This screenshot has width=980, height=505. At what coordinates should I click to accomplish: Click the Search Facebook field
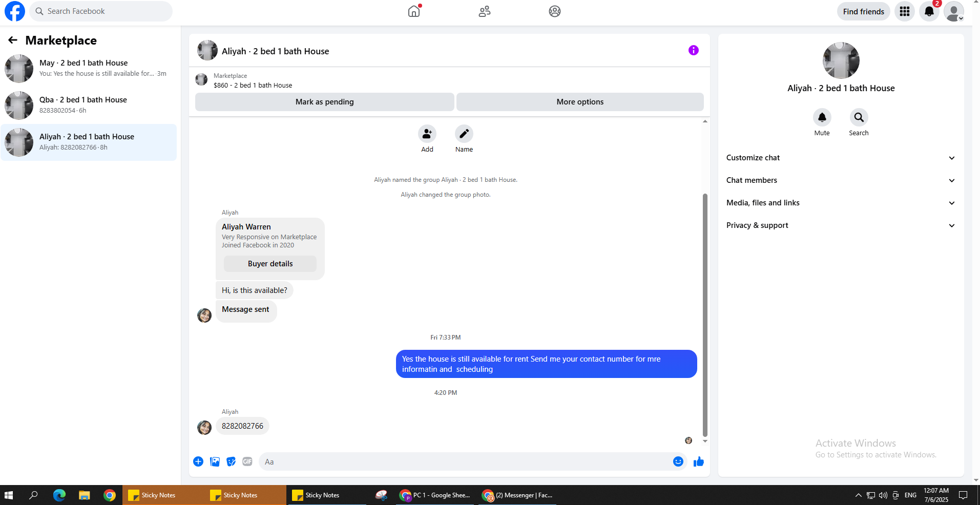click(x=101, y=11)
